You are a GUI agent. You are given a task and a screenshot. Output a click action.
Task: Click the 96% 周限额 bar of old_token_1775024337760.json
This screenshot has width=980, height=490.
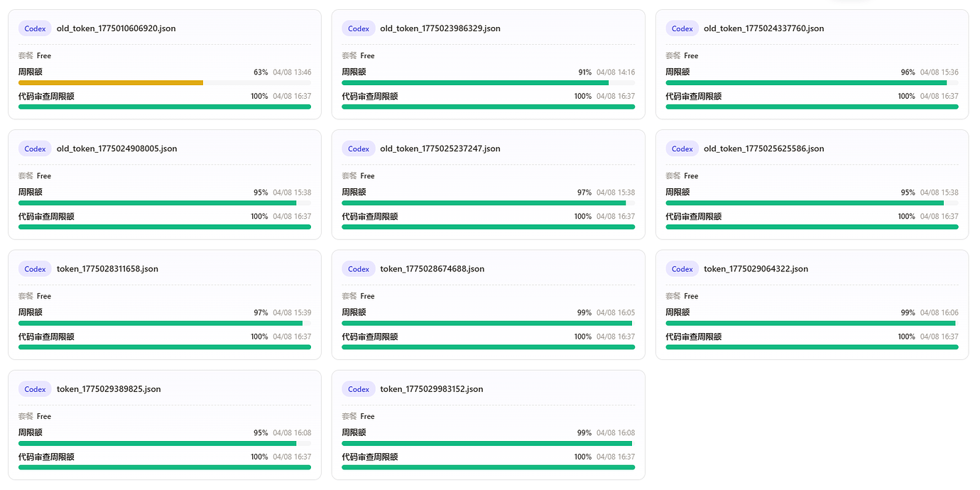tap(812, 83)
